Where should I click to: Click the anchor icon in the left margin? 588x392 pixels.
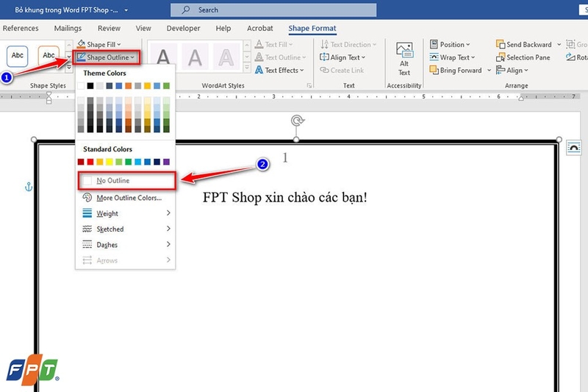(x=29, y=186)
